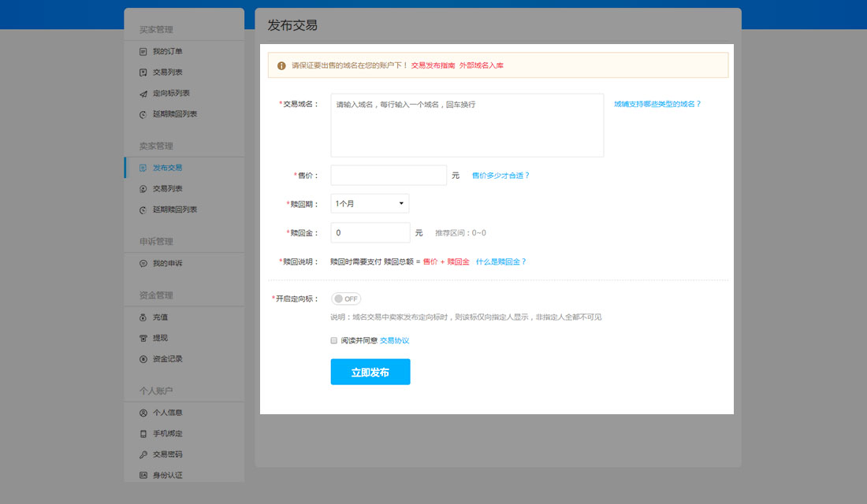Click the 我的订单 icon in sidebar
Screen dimensions: 867x504
click(x=143, y=52)
